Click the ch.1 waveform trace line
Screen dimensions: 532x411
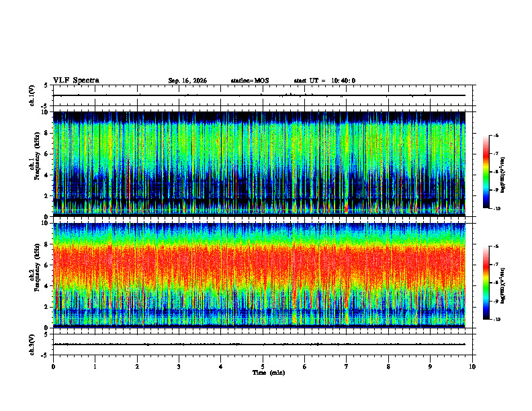259,95
